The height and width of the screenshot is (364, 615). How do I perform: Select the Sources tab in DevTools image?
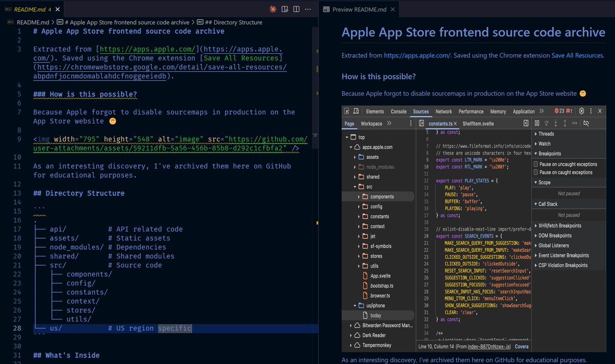[421, 111]
